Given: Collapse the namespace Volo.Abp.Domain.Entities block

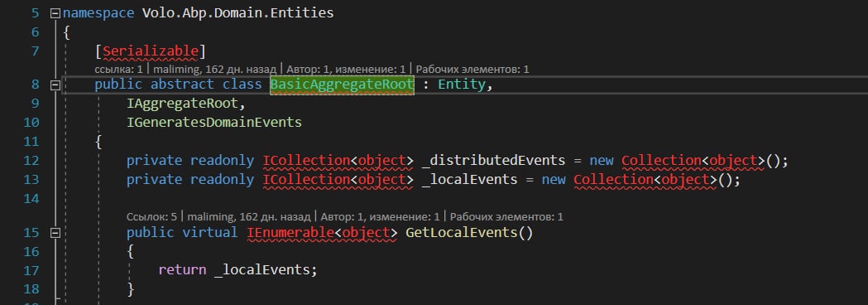Looking at the screenshot, I should click(x=55, y=13).
